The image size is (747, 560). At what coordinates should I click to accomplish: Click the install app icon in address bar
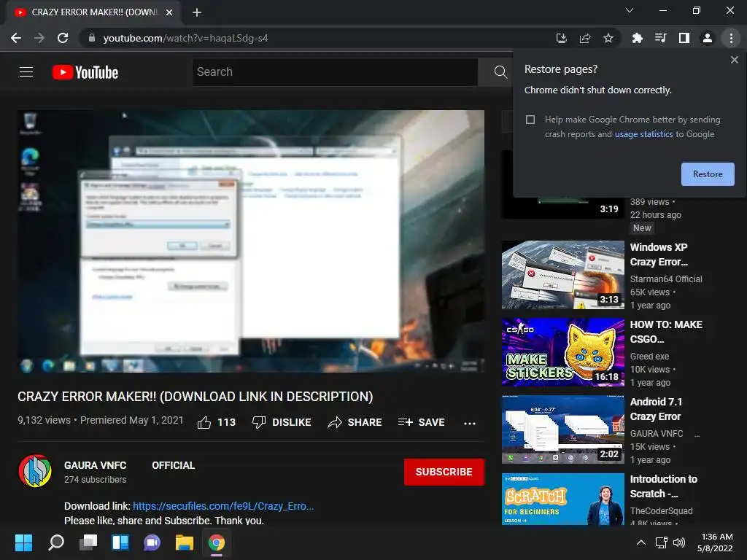(561, 38)
